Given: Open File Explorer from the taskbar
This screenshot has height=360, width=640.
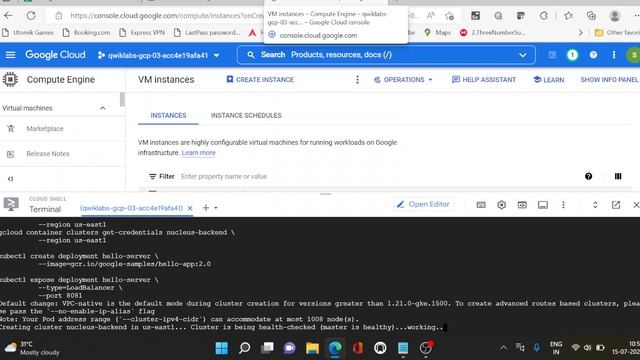Looking at the screenshot, I should 312,348.
